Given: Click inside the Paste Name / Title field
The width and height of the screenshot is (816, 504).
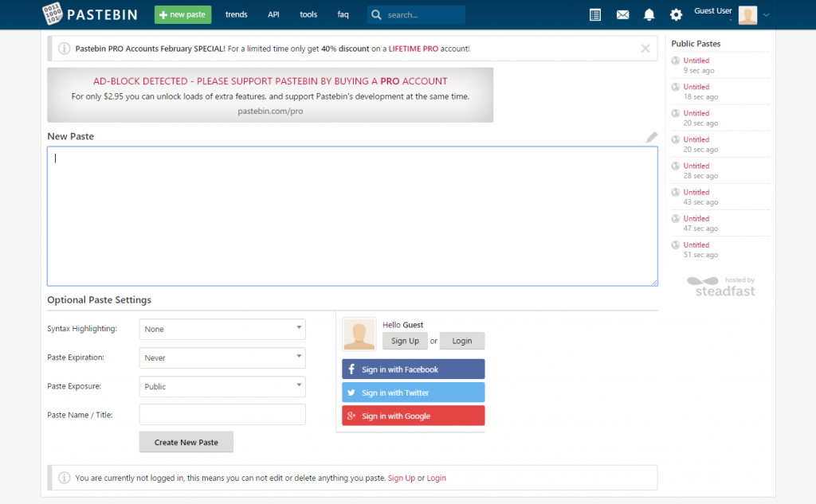Looking at the screenshot, I should (222, 415).
